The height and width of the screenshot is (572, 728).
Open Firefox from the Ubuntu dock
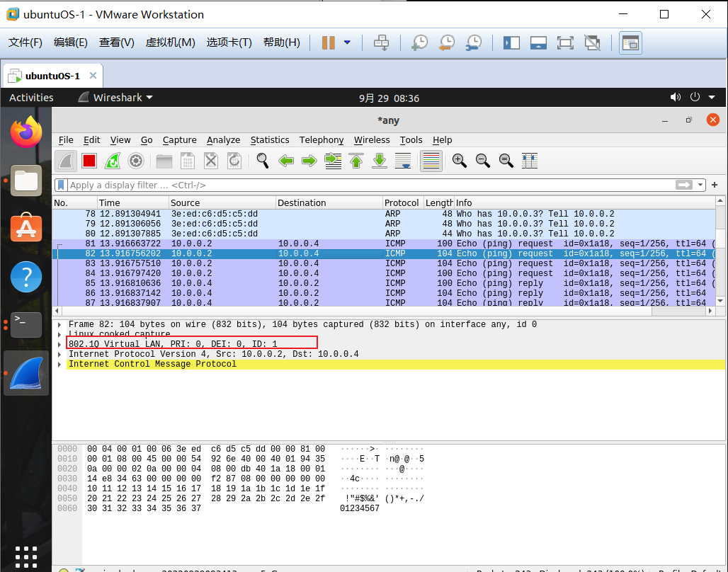pos(26,132)
